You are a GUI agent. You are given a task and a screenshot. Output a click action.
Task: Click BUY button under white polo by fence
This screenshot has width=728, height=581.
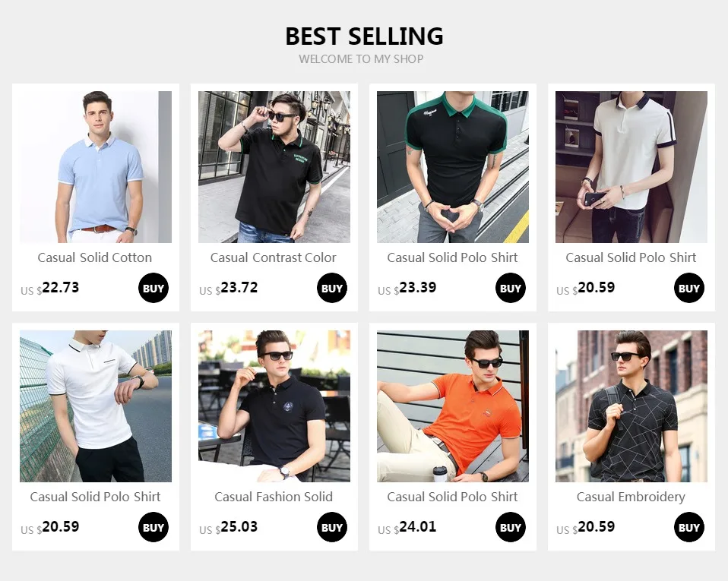point(154,527)
